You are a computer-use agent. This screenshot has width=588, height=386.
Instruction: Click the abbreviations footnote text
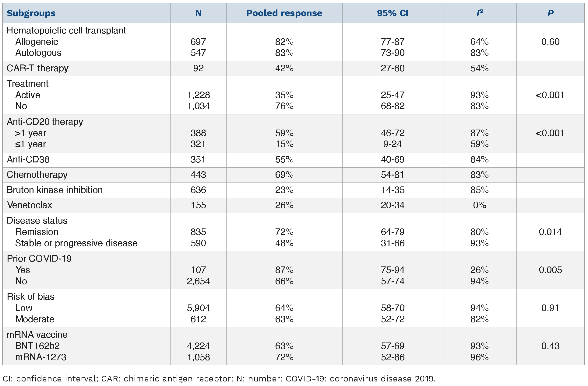coord(219,379)
